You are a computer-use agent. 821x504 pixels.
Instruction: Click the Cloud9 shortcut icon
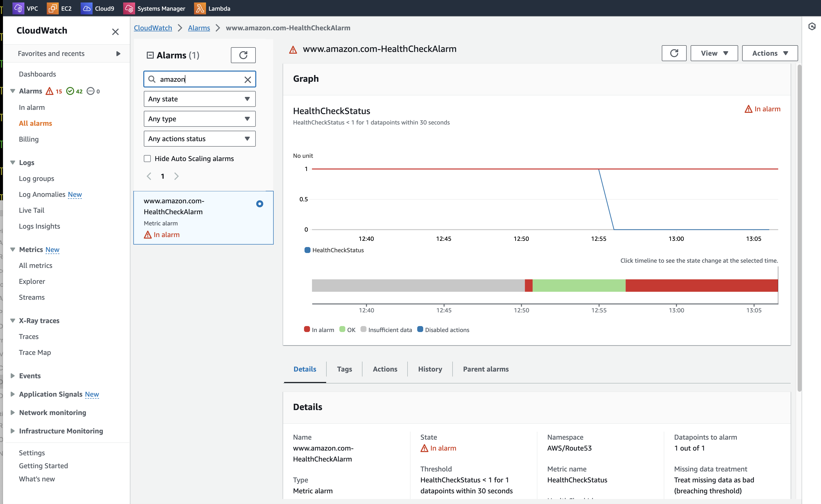point(87,8)
